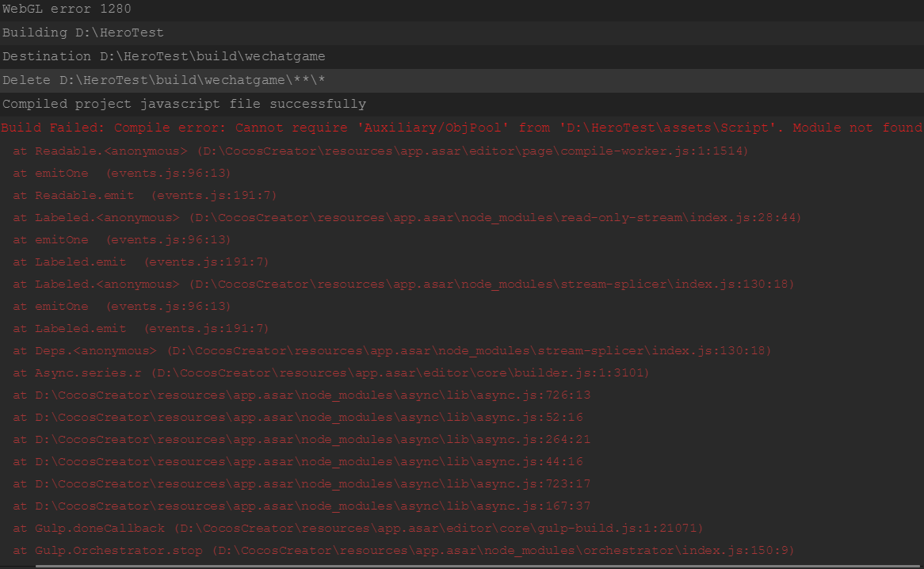Image resolution: width=924 pixels, height=569 pixels.
Task: Click the Gulp.doneCallback gulp-build.js line
Action: (x=357, y=528)
